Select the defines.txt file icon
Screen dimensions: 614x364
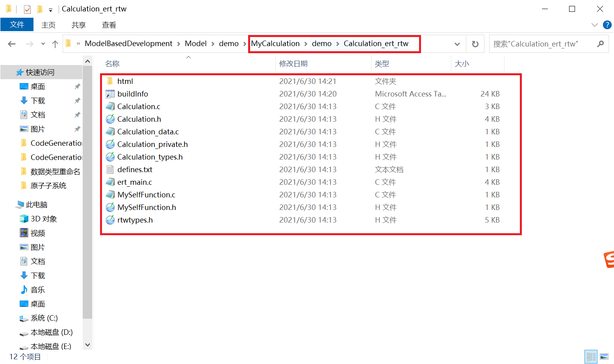coord(110,169)
